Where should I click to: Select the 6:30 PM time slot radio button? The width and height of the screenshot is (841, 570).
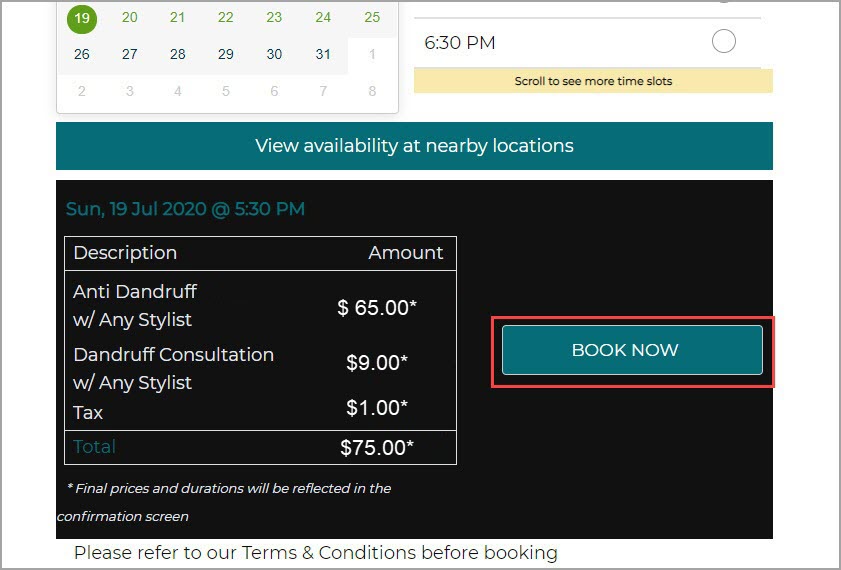[x=723, y=42]
